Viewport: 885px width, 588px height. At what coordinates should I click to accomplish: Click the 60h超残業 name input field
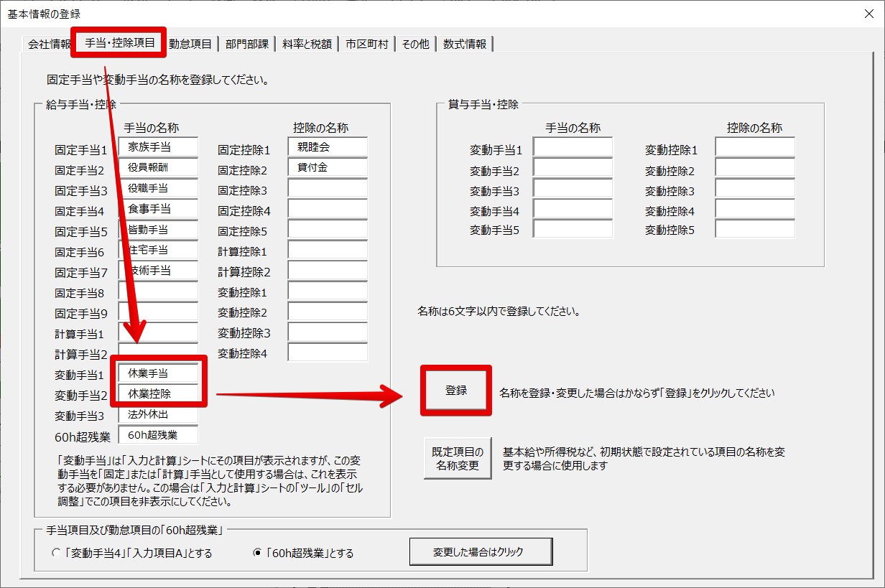158,434
